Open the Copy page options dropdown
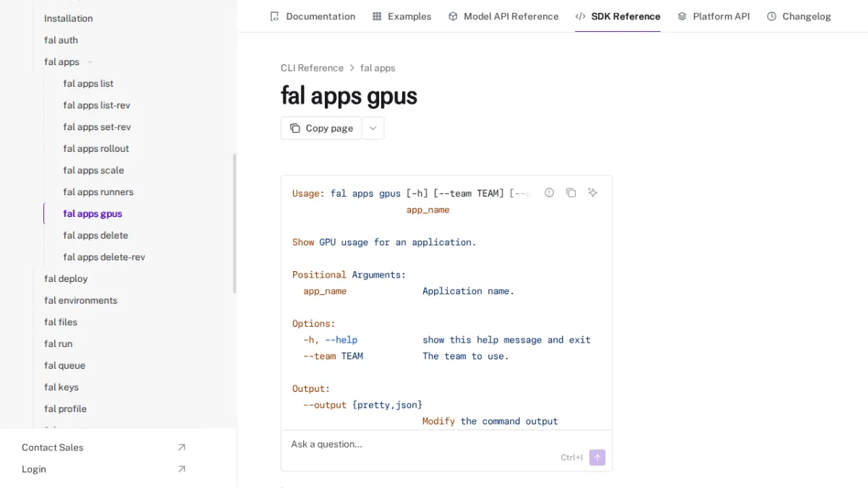Screen dimensions: 868x488 click(x=373, y=128)
